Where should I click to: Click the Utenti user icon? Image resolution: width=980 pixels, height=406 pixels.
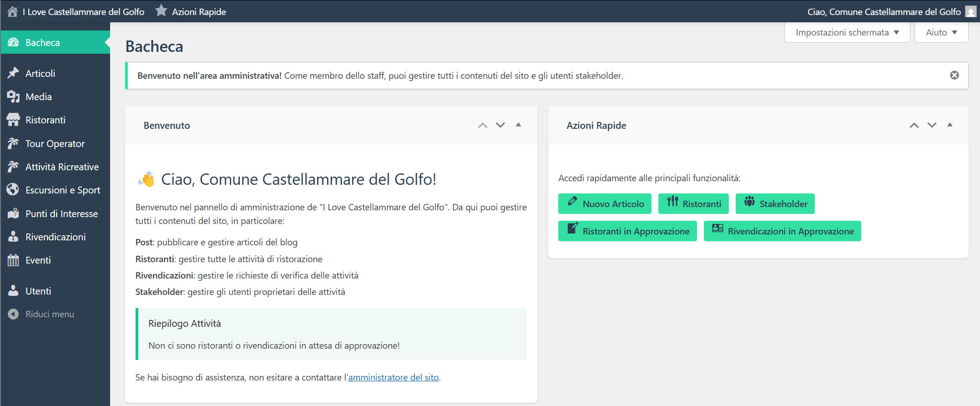(13, 291)
